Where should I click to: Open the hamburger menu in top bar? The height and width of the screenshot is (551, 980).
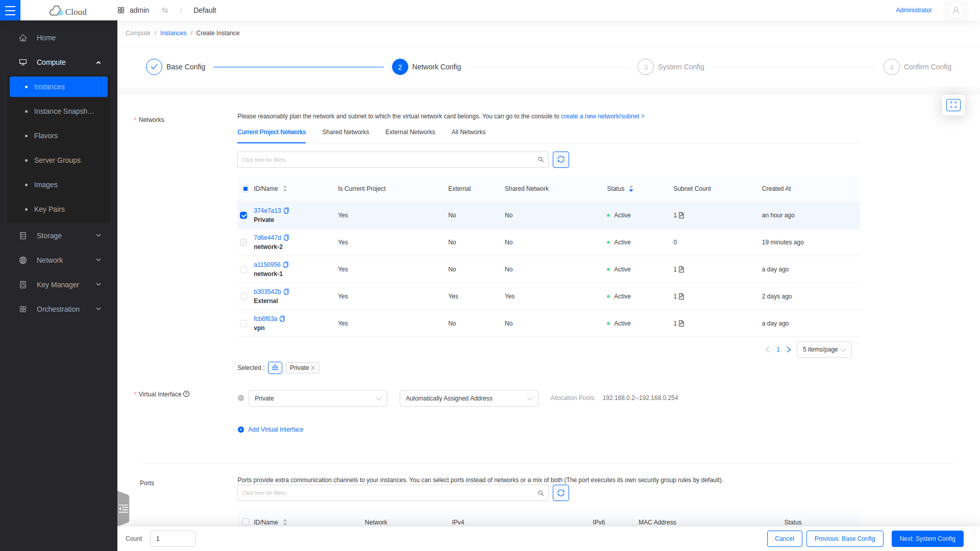click(10, 10)
